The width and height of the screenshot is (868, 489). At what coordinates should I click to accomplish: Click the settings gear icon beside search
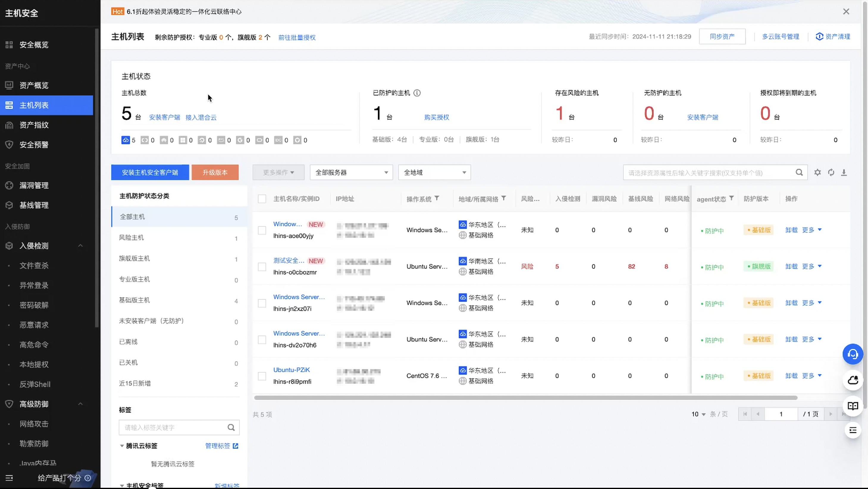[x=817, y=172]
